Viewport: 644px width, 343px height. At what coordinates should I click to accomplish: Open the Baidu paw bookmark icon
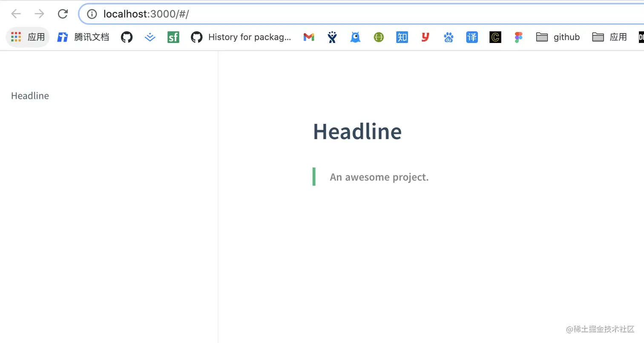[448, 37]
